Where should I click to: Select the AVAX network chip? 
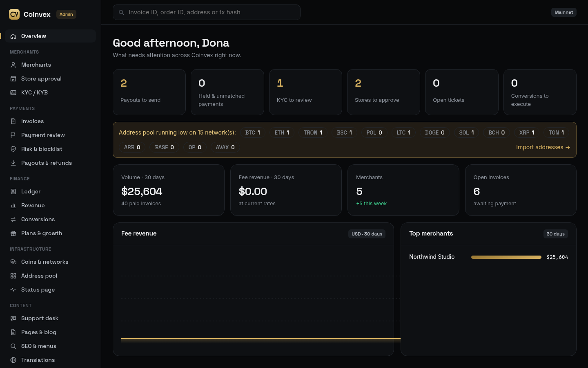point(225,147)
